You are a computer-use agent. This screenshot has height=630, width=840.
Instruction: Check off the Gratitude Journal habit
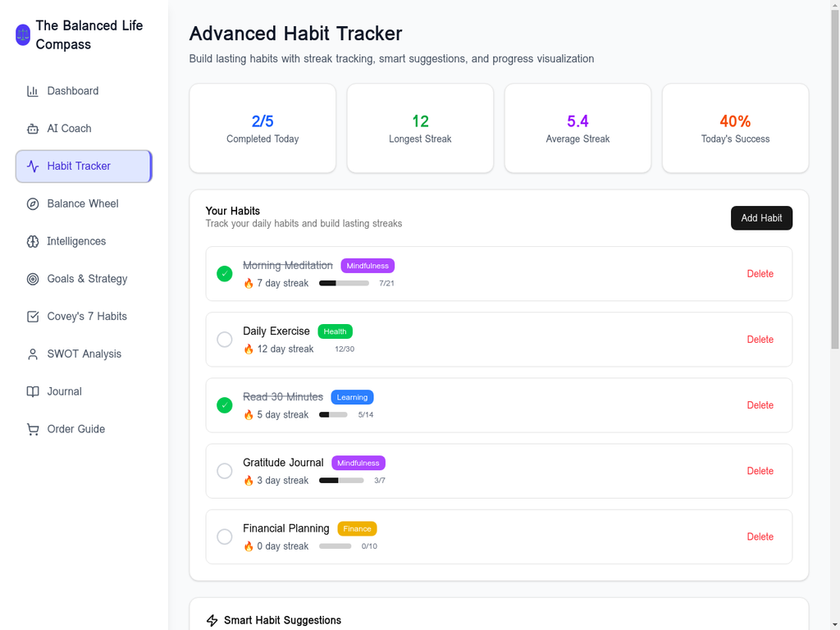(225, 471)
